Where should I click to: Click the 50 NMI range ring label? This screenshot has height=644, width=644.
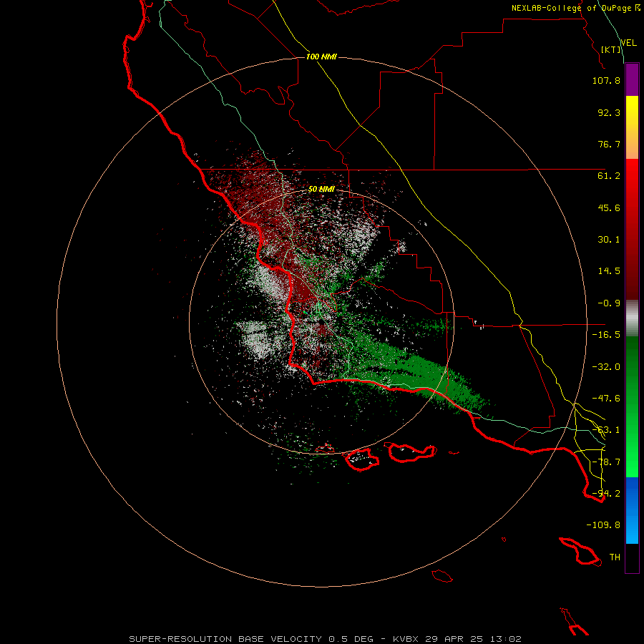321,189
